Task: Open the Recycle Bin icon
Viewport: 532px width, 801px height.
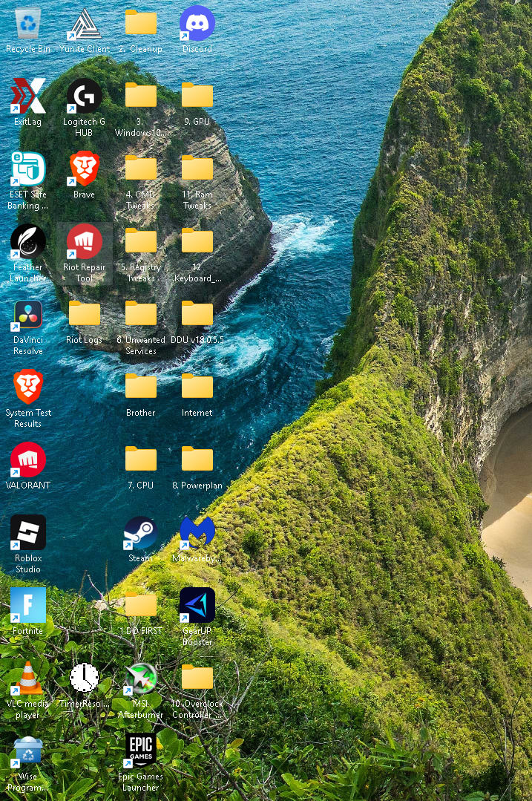Action: [28, 24]
